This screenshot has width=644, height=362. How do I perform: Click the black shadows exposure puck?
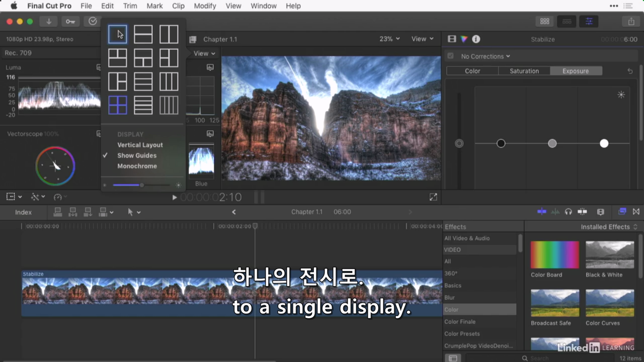[501, 143]
